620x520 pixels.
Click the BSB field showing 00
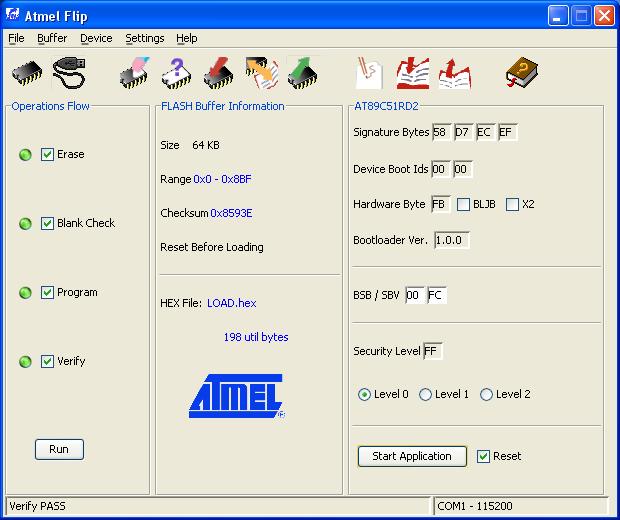[x=415, y=295]
